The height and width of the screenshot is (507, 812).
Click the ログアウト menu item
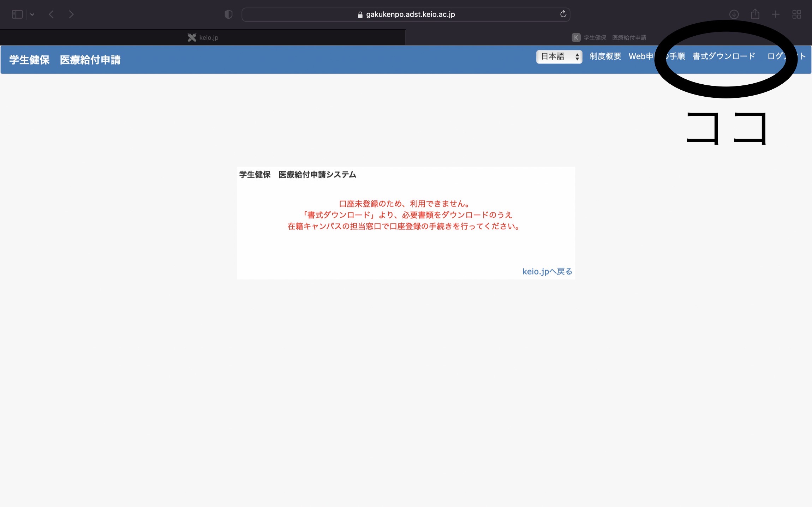coord(787,56)
